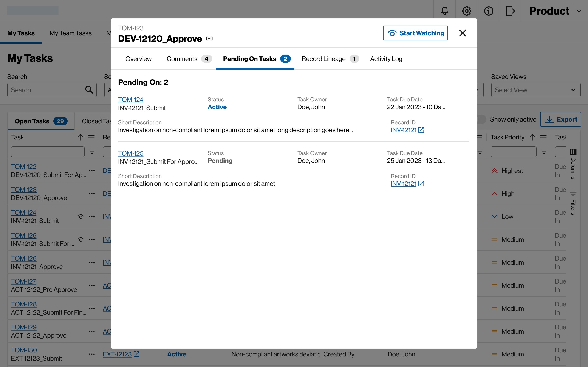The image size is (588, 367).
Task: Toggle the Show only active switch
Action: (x=481, y=119)
